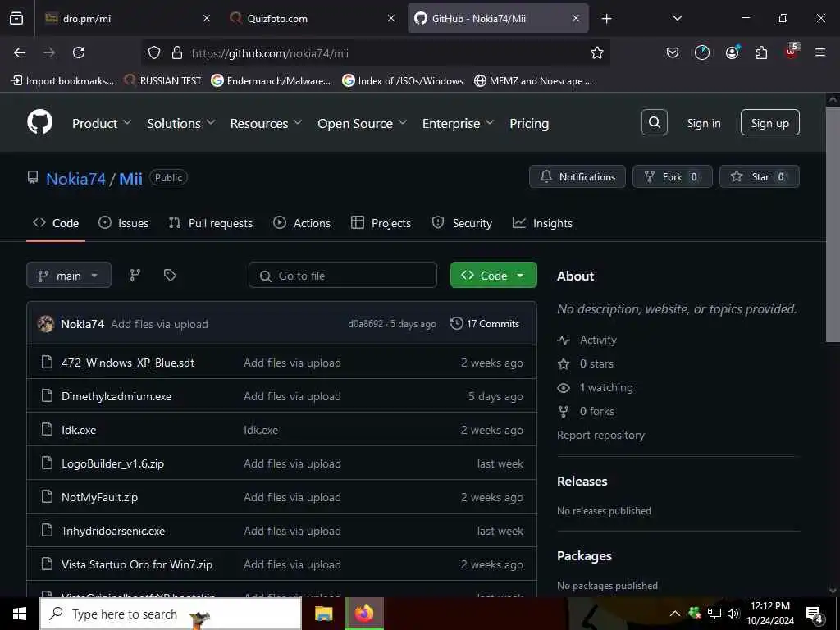Image resolution: width=840 pixels, height=630 pixels.
Task: Click the page vertical scrollbar thumb
Action: click(x=832, y=224)
